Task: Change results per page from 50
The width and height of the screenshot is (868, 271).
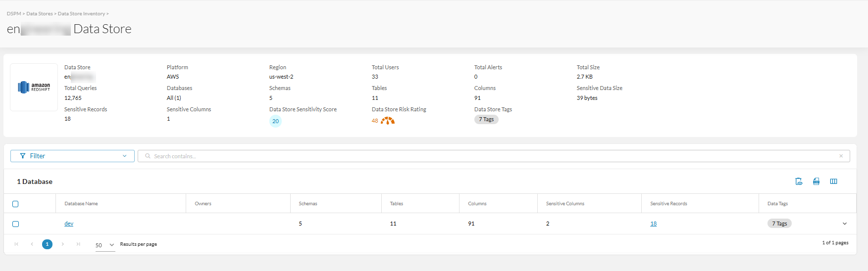Action: (105, 245)
